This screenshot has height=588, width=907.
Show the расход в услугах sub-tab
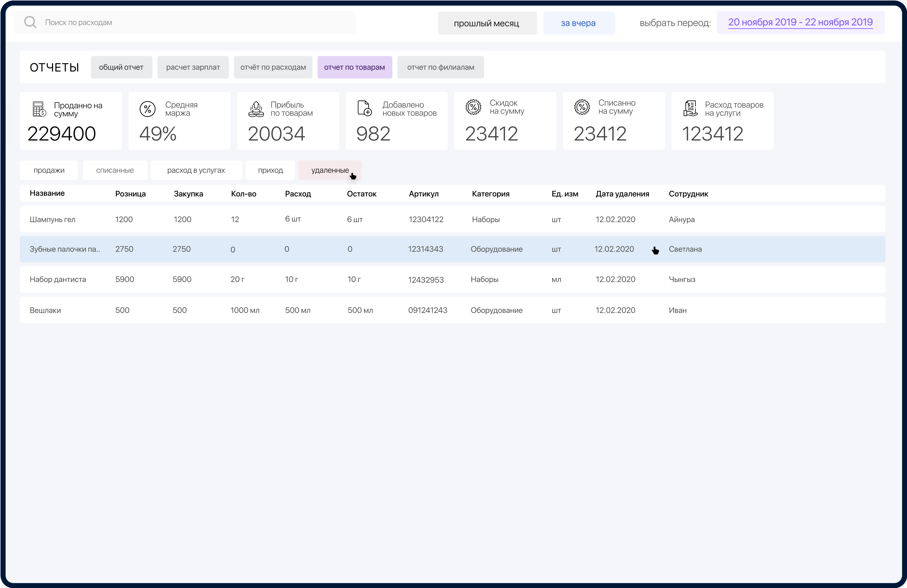tap(196, 170)
